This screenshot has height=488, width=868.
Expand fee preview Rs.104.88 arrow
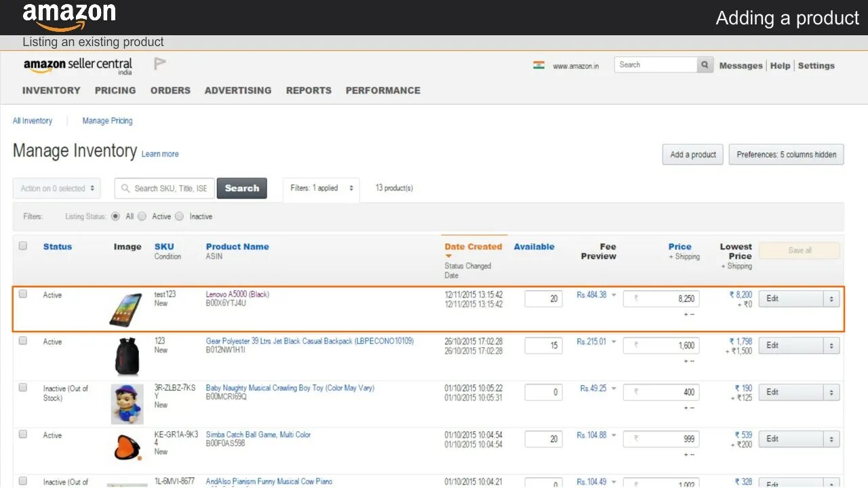[x=614, y=436]
